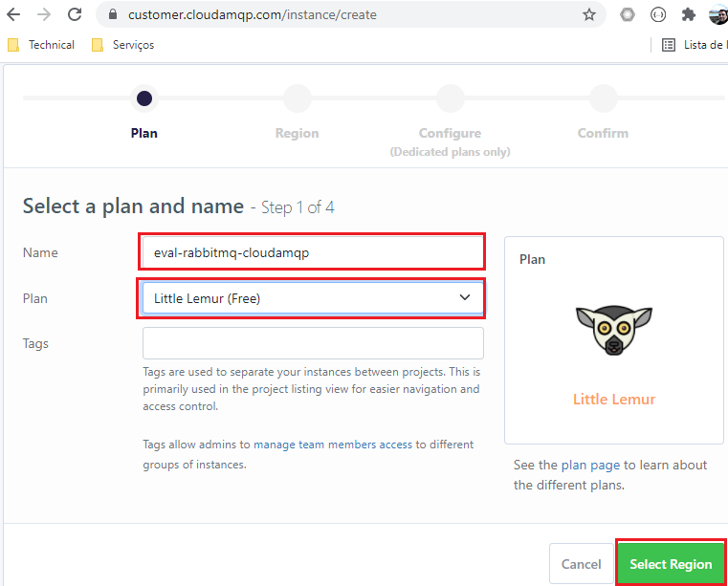Image resolution: width=728 pixels, height=586 pixels.
Task: Open the Serviços bookmarks folder
Action: [x=123, y=45]
